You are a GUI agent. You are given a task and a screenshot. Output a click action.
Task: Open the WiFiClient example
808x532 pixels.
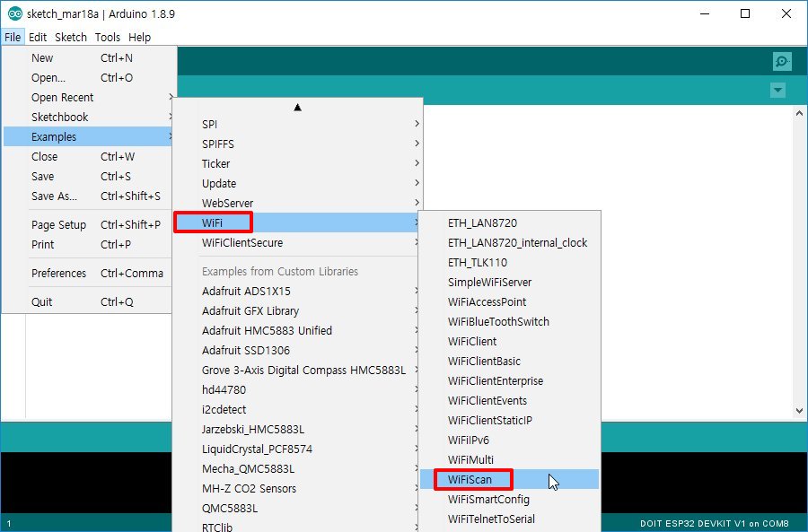coord(509,341)
